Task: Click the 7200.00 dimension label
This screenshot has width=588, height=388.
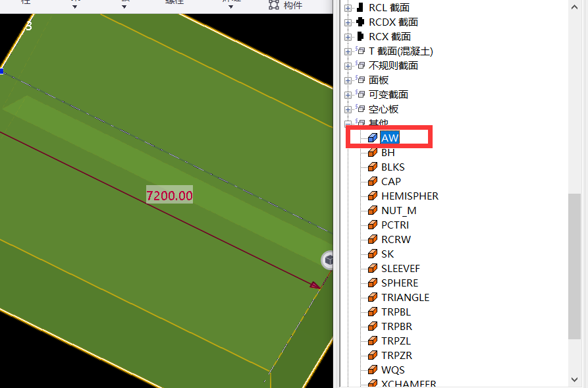Action: pyautogui.click(x=169, y=195)
